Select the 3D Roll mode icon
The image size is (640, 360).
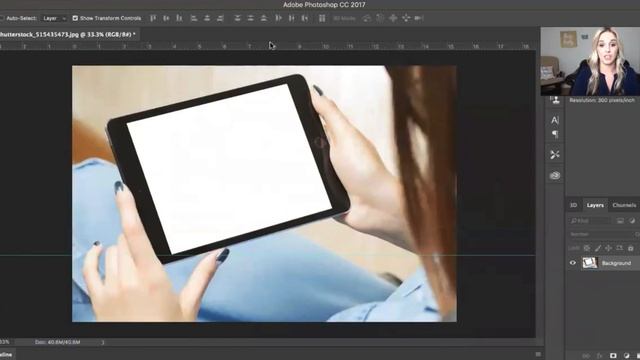coord(380,18)
